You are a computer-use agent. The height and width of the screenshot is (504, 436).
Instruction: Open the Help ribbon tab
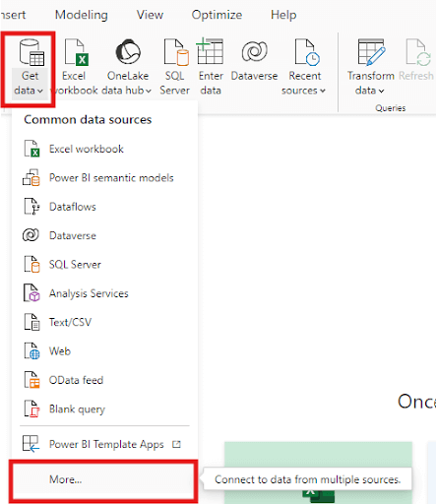[x=283, y=15]
